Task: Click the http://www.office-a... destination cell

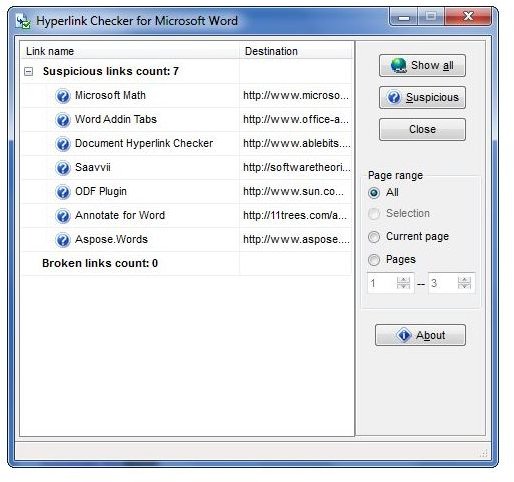Action: click(296, 120)
